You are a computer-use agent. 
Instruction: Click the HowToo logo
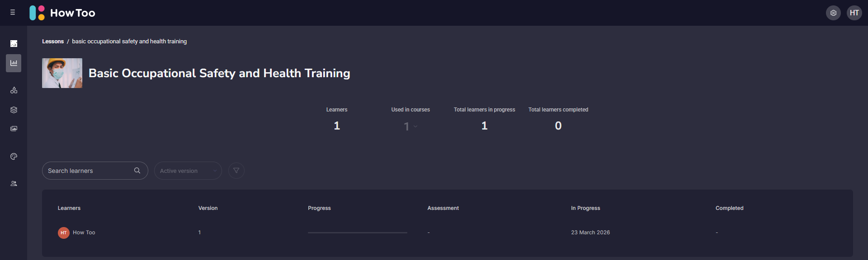pyautogui.click(x=62, y=13)
